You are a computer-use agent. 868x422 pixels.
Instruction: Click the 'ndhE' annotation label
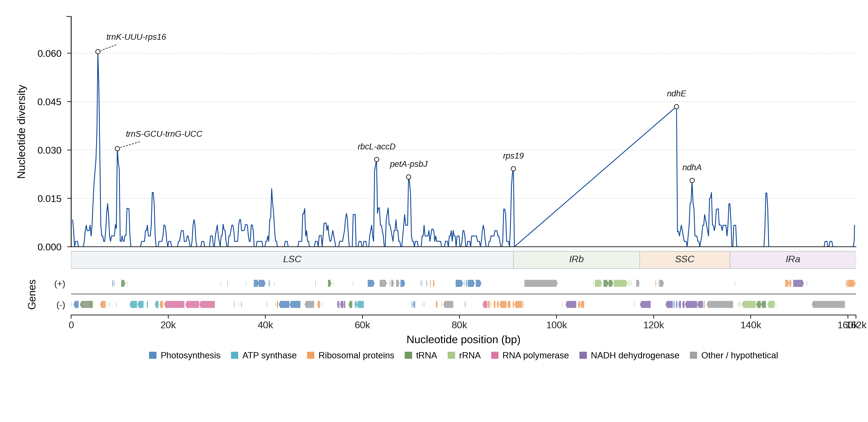coord(676,94)
